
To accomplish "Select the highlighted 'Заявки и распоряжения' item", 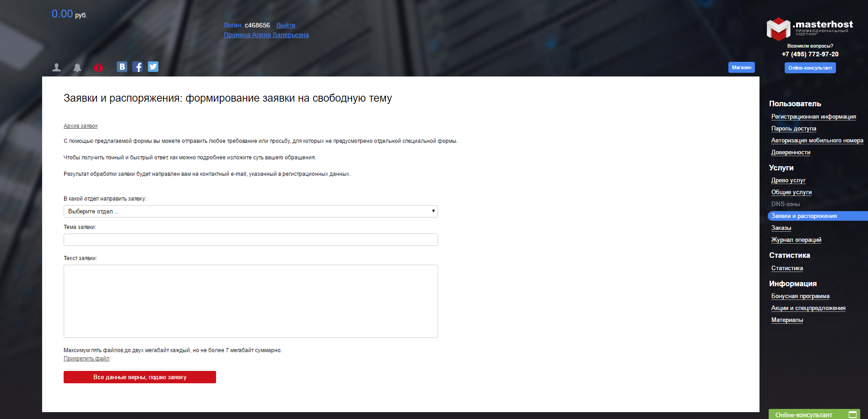I will [818, 216].
